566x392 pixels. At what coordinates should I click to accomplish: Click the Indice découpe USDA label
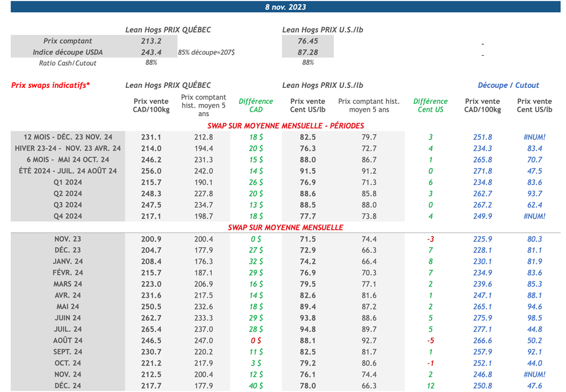point(68,52)
